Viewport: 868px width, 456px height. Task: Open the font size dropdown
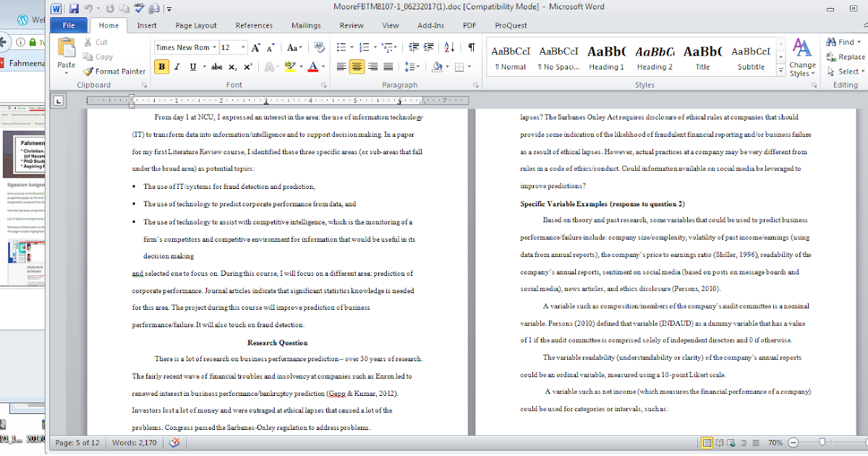243,48
